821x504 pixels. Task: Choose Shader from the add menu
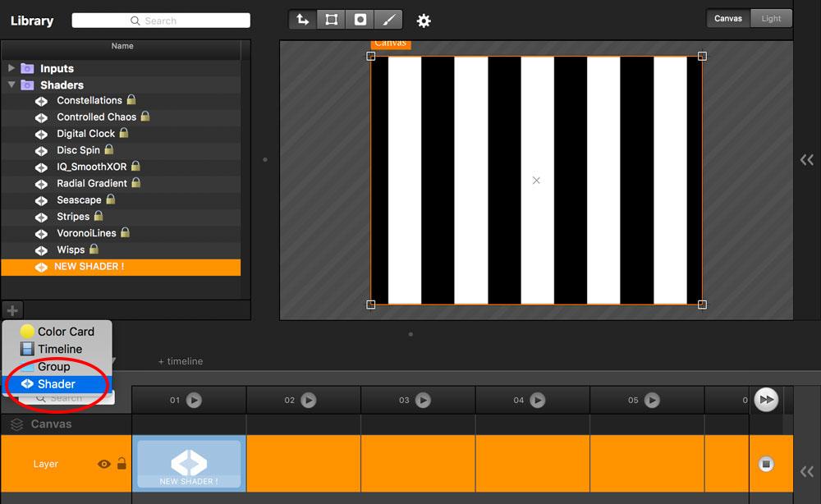[56, 383]
